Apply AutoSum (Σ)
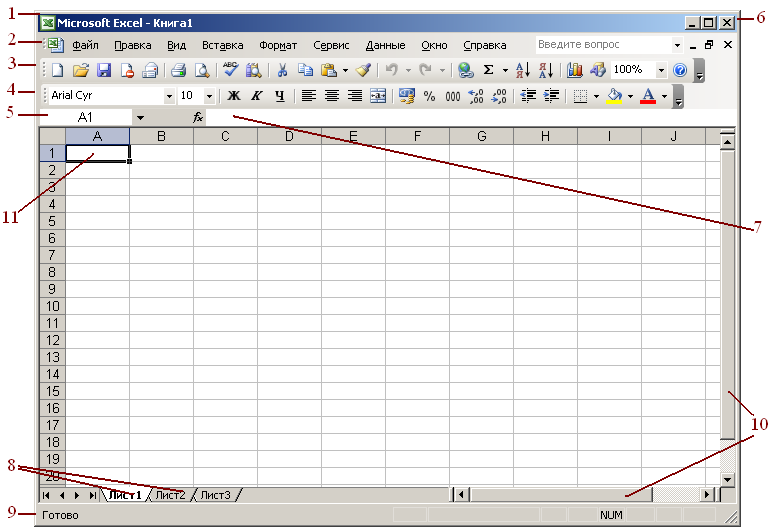The image size is (771, 532). (488, 70)
